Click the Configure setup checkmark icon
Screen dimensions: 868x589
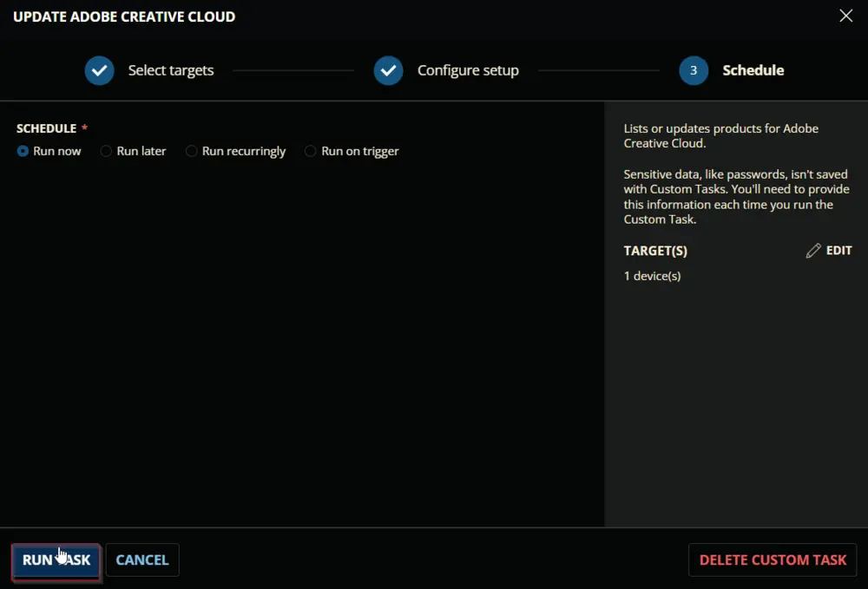[x=389, y=70]
